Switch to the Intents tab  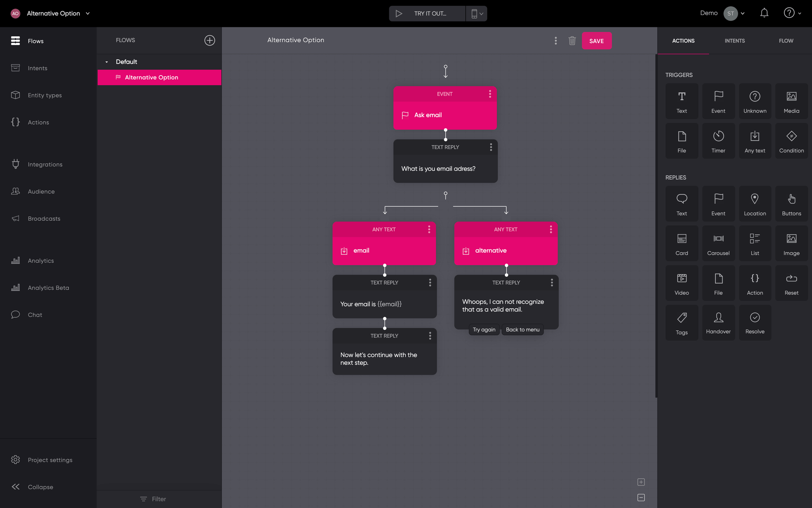click(734, 41)
